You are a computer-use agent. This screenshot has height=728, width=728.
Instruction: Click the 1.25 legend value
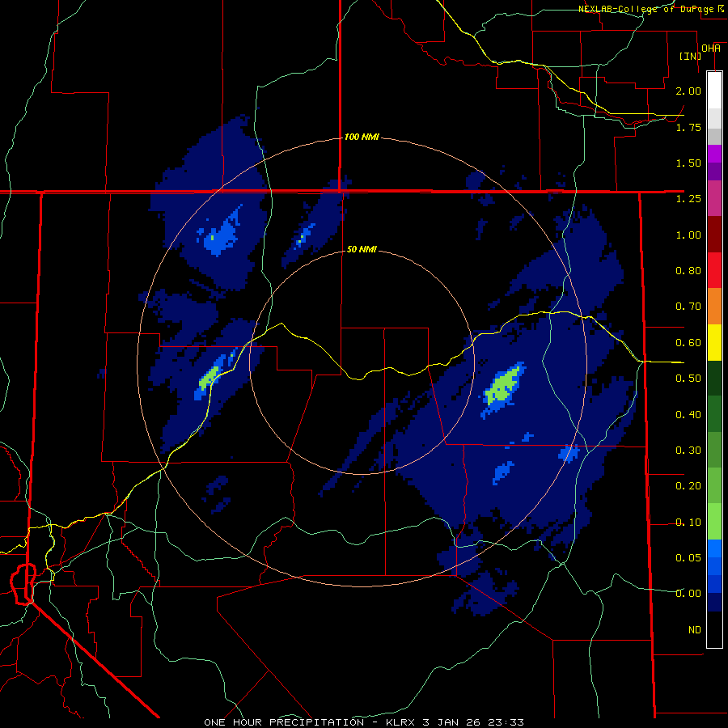[x=688, y=199]
